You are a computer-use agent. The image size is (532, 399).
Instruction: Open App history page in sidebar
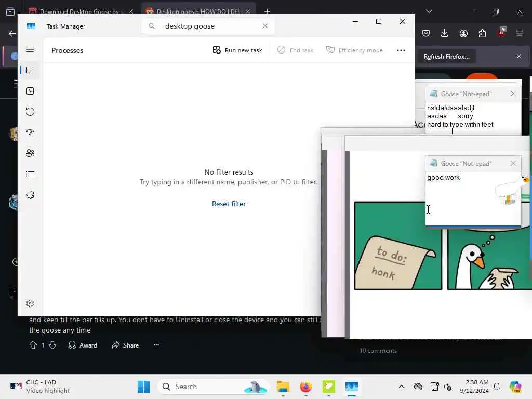coord(30,112)
